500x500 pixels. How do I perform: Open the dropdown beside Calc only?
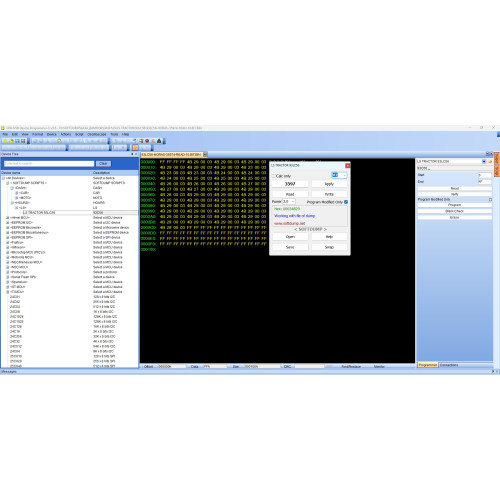click(339, 175)
